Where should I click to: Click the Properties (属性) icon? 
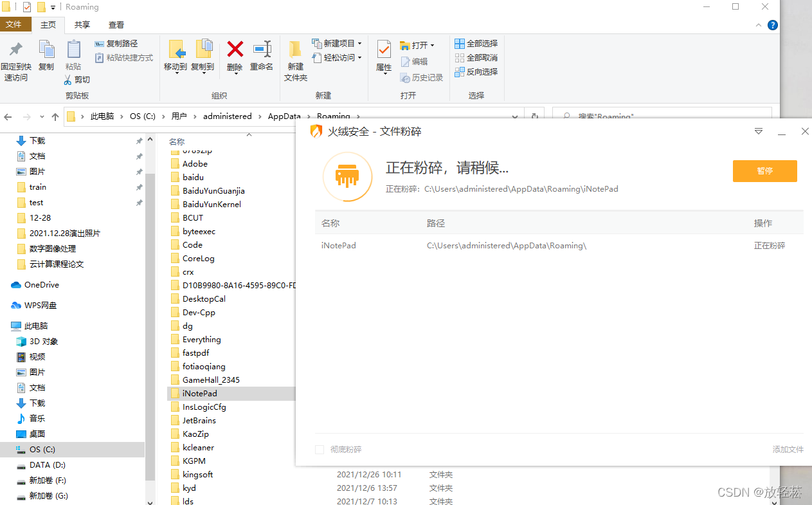(x=384, y=50)
